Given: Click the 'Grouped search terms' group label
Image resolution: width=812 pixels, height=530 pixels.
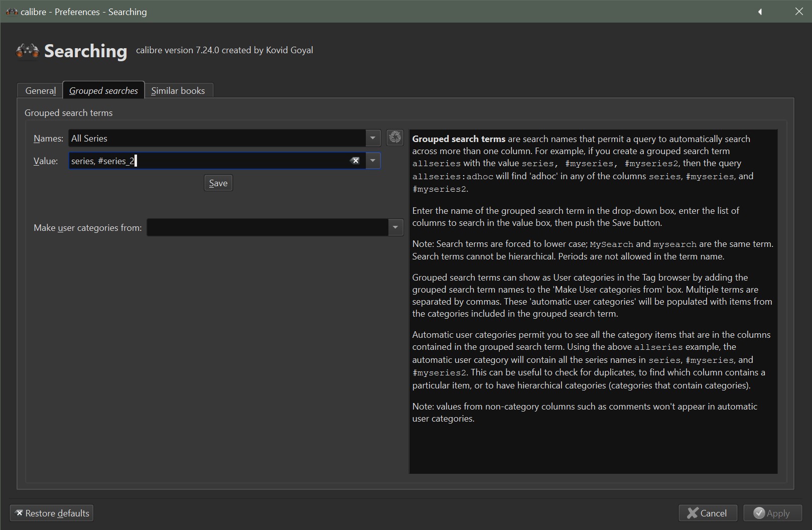Looking at the screenshot, I should [x=69, y=113].
